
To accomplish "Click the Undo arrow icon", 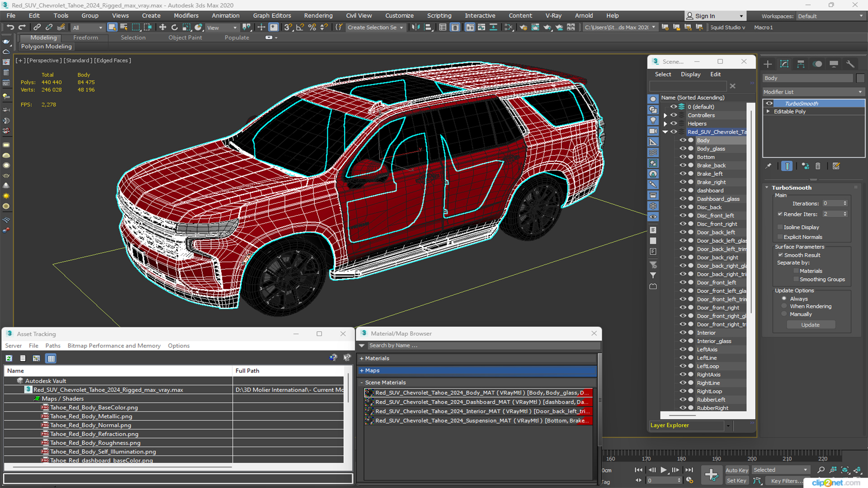I will (10, 28).
